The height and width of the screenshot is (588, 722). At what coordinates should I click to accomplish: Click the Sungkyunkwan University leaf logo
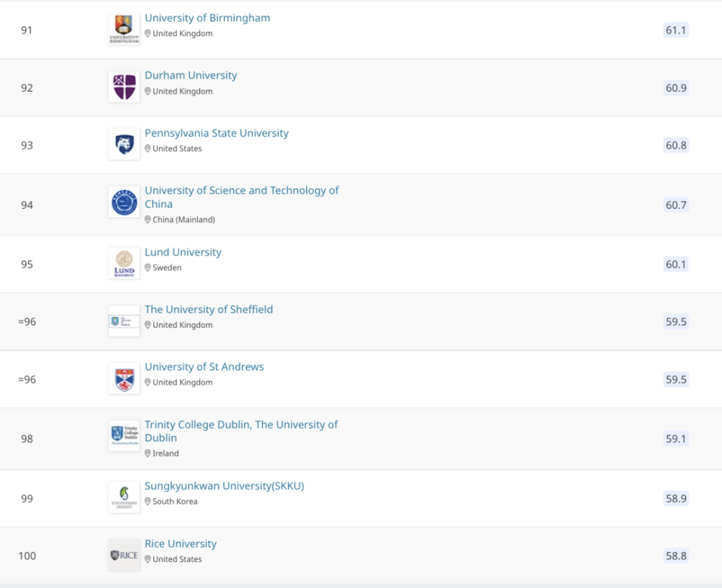click(x=124, y=498)
